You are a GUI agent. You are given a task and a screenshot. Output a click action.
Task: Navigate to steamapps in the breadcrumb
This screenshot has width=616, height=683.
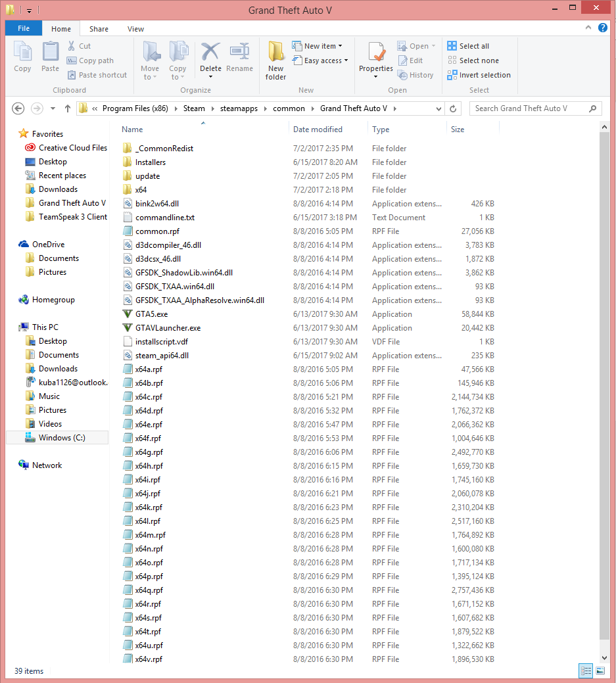pyautogui.click(x=239, y=108)
